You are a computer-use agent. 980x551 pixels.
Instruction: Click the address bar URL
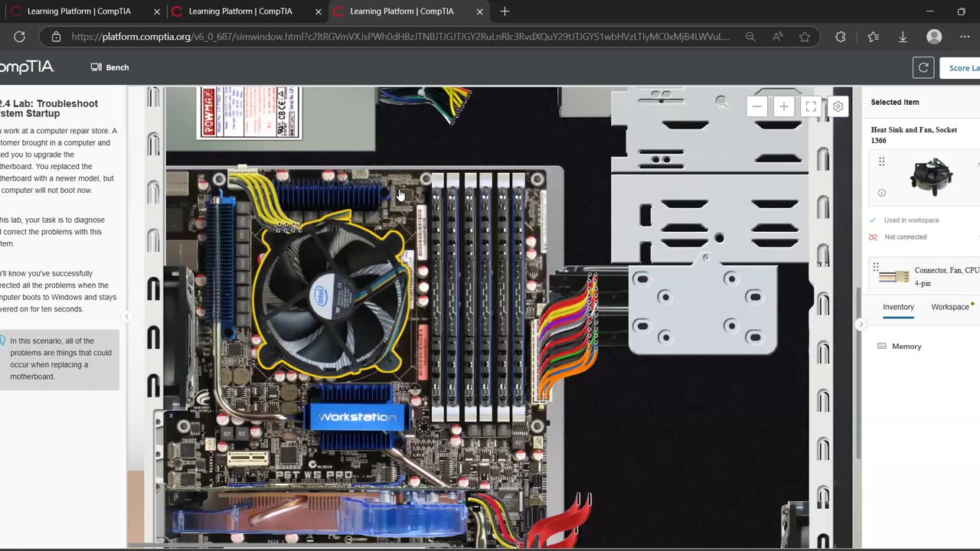point(400,37)
